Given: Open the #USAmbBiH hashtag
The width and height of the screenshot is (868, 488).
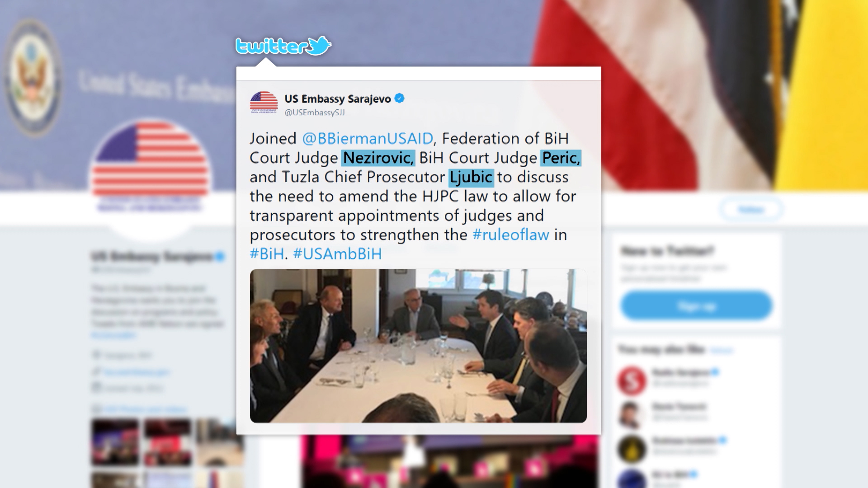Looking at the screenshot, I should (337, 254).
